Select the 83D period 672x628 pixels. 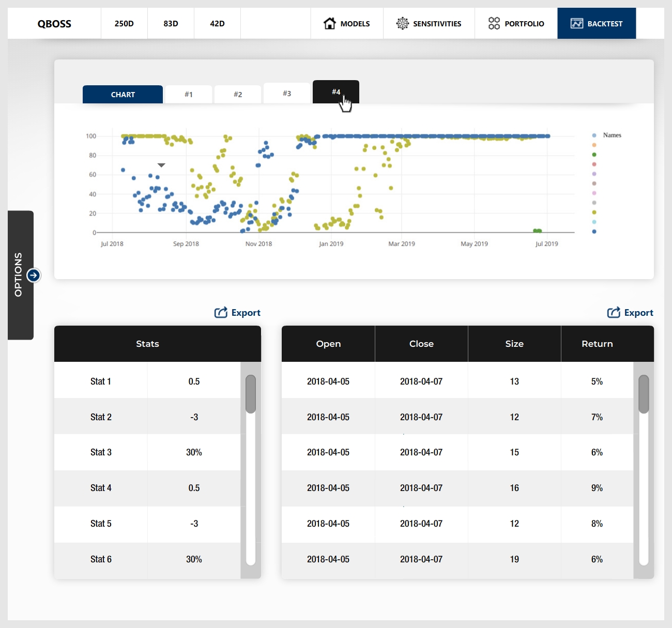click(171, 23)
